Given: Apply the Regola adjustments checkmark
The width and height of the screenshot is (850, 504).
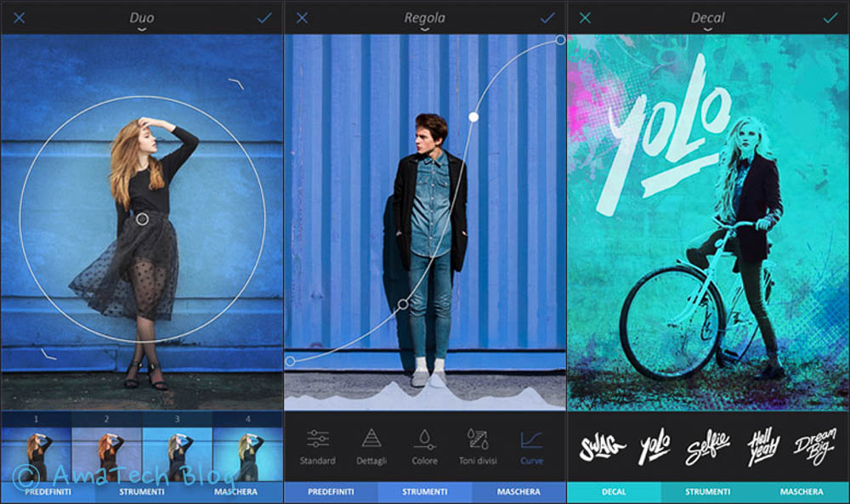Looking at the screenshot, I should [x=547, y=18].
